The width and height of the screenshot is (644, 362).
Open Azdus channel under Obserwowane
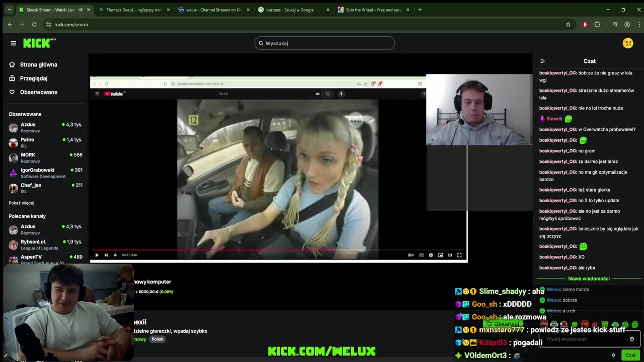click(45, 127)
